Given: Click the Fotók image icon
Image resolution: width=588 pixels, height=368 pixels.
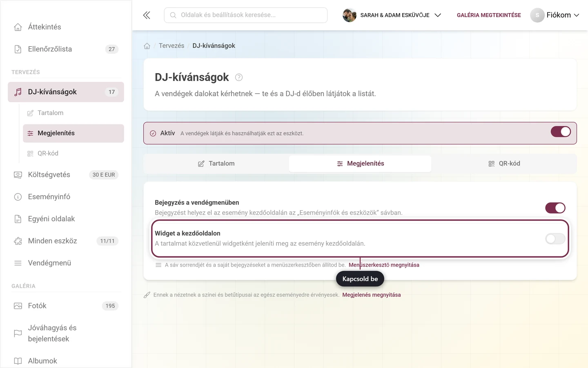Looking at the screenshot, I should [18, 306].
